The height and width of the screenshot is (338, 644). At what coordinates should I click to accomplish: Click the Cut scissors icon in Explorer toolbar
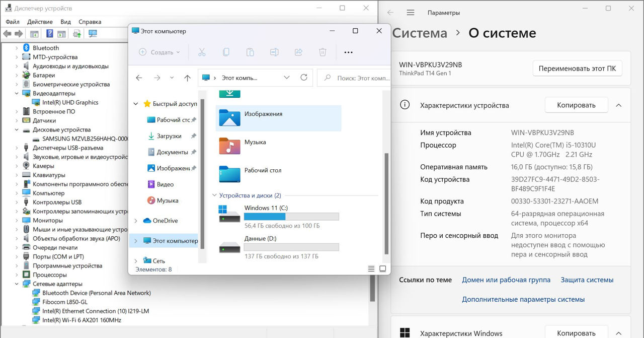click(x=202, y=52)
